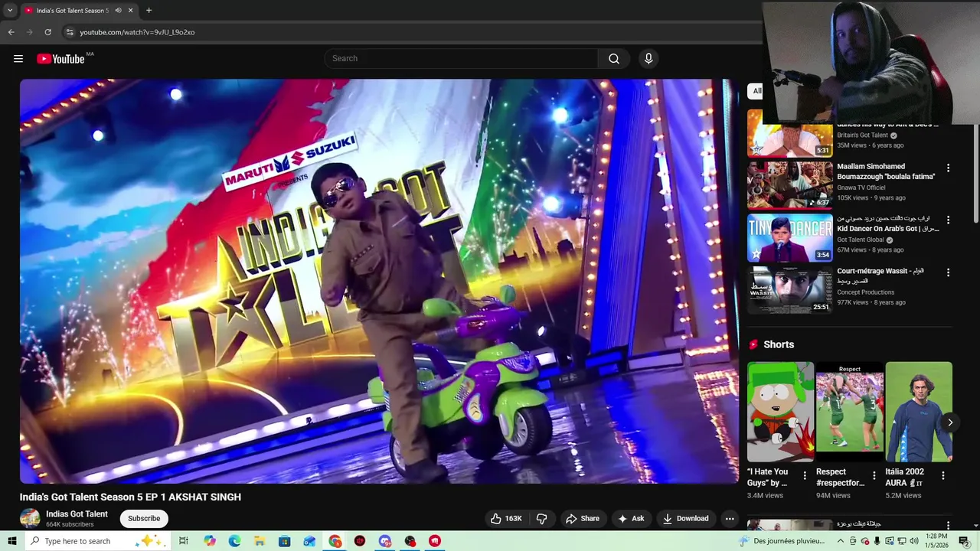Screen dimensions: 980x551
Task: Open Microsoft Store from taskbar
Action: click(284, 541)
